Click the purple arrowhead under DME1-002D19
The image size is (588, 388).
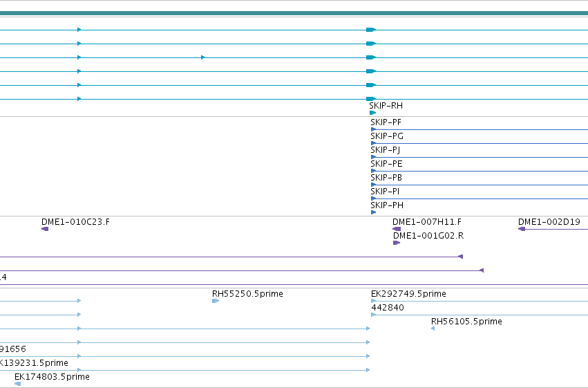pyautogui.click(x=522, y=229)
